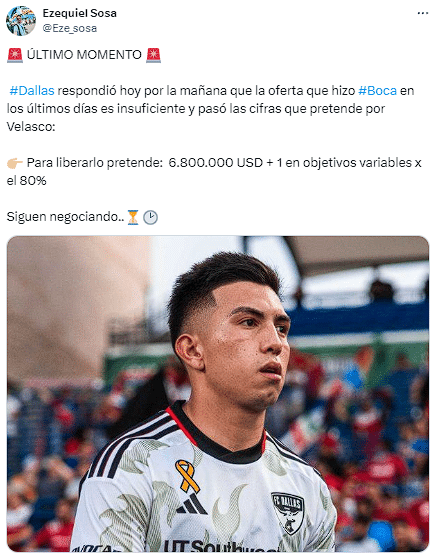The height and width of the screenshot is (558, 433).
Task: Click the siren emoji following ÚLTIMO MOMENTO
Action: point(153,55)
